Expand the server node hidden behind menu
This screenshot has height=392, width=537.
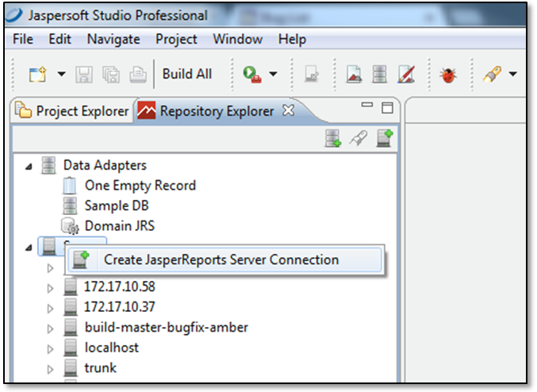[x=50, y=268]
